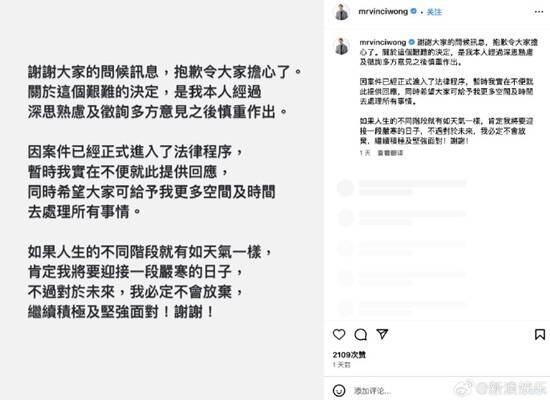Click the 1天前 date below likes
The image size is (550, 400).
(x=341, y=365)
